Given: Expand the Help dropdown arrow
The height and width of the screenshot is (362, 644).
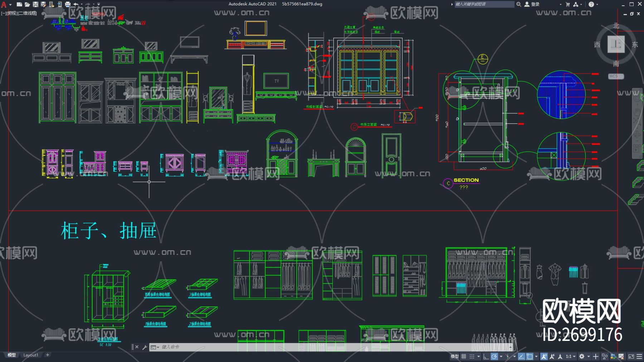Looking at the screenshot, I should [x=597, y=5].
